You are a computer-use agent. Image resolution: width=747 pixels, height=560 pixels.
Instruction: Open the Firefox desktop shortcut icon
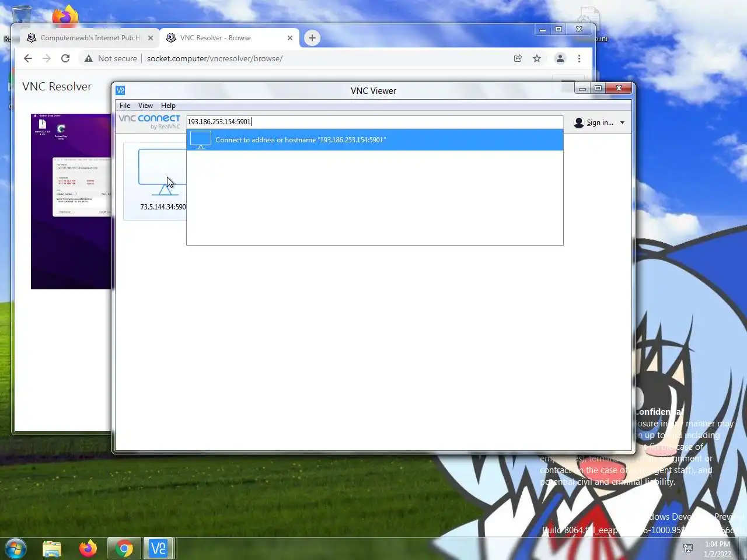[65, 14]
